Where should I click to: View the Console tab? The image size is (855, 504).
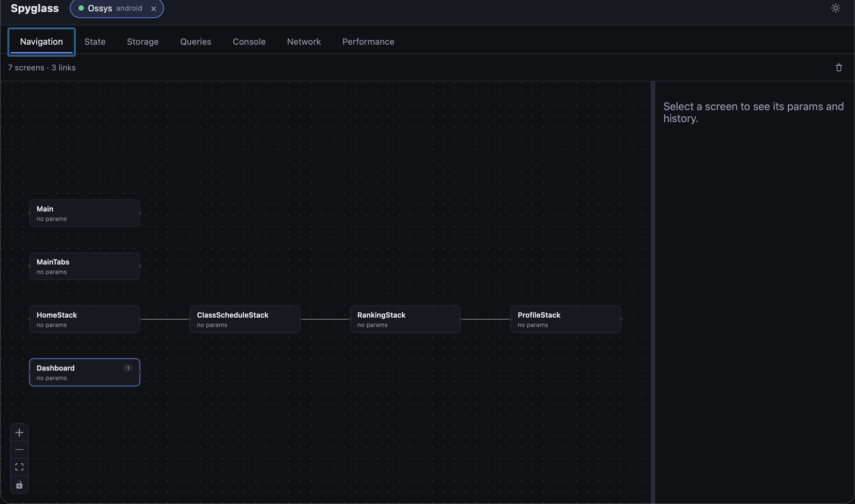pyautogui.click(x=249, y=42)
